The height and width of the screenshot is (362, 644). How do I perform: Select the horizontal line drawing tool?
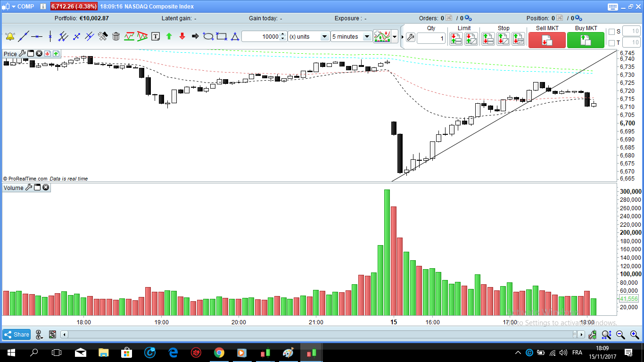click(x=37, y=36)
